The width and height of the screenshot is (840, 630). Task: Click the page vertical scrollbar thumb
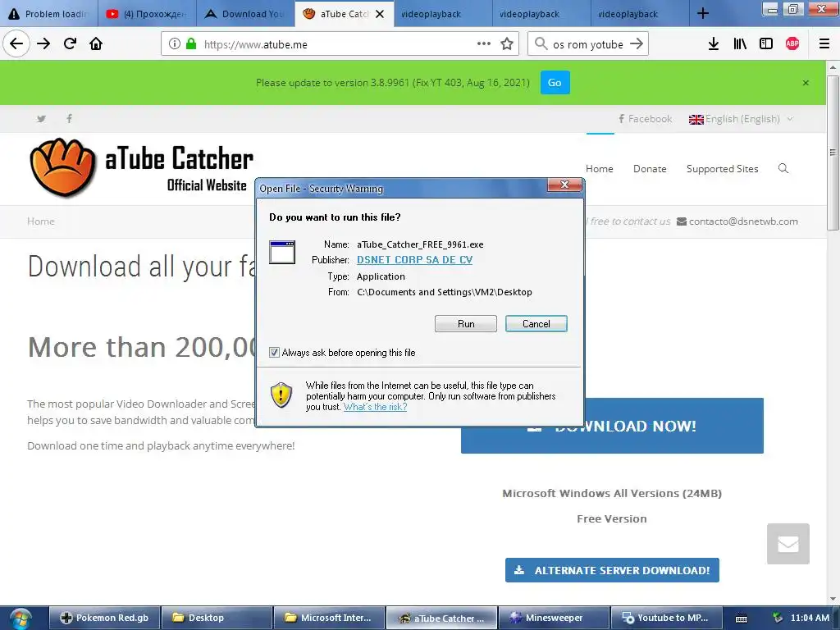pos(833,153)
